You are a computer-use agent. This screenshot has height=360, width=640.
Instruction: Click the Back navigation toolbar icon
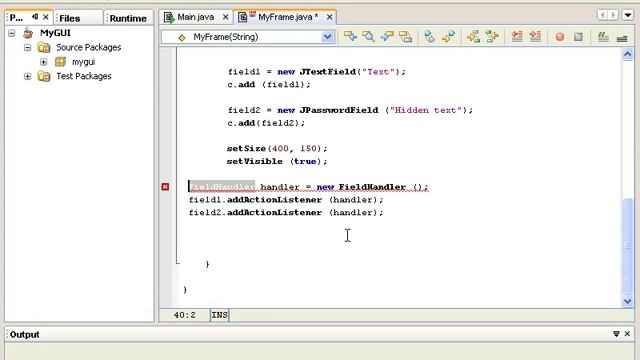(350, 37)
